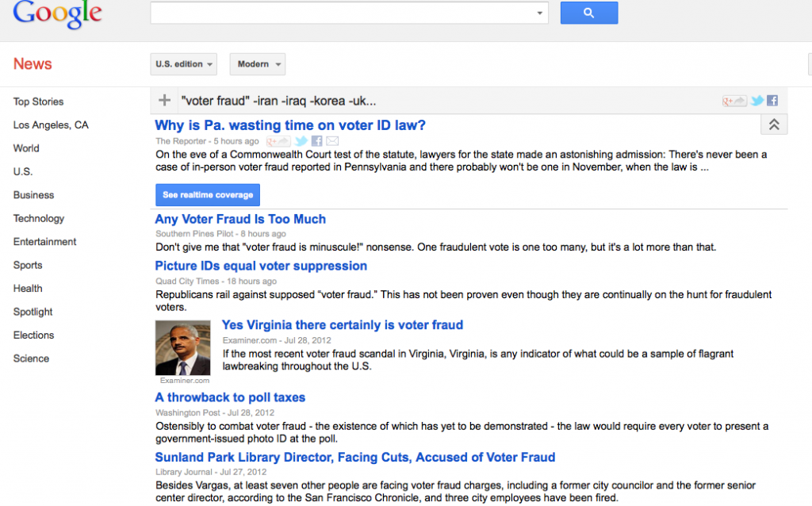This screenshot has width=812, height=506.
Task: Share section on Facebook icon in header bar
Action: click(x=772, y=101)
